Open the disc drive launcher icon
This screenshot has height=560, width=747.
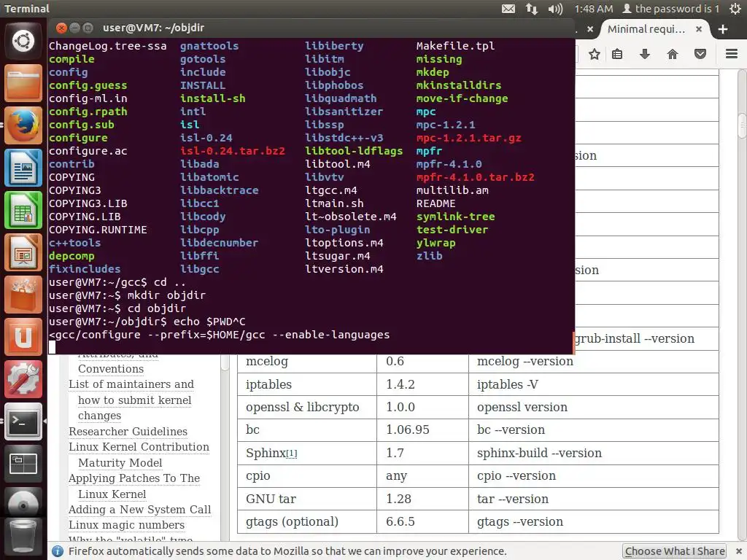[23, 503]
